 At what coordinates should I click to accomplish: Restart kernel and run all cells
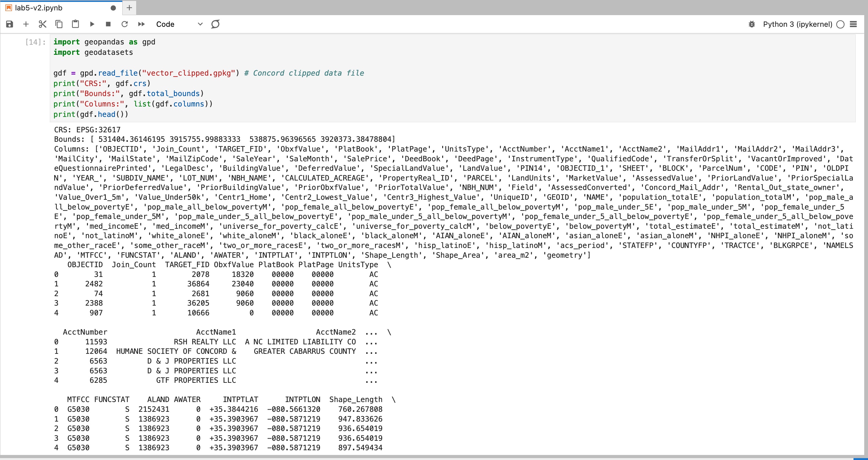point(141,24)
